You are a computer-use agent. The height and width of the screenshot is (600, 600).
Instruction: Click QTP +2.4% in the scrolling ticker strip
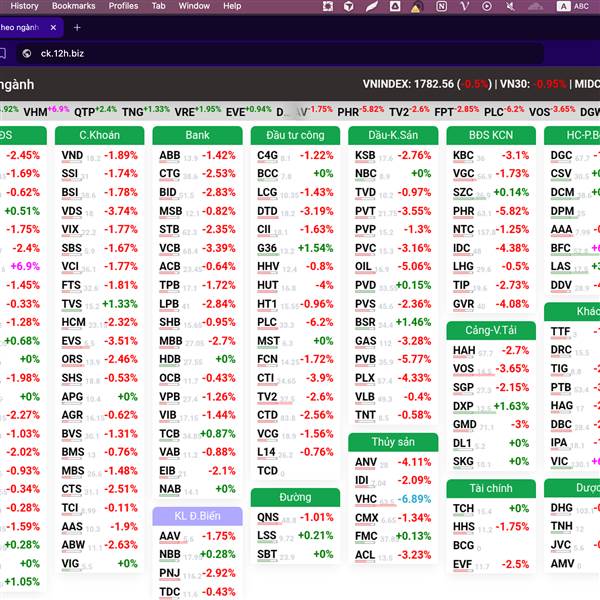(95, 111)
